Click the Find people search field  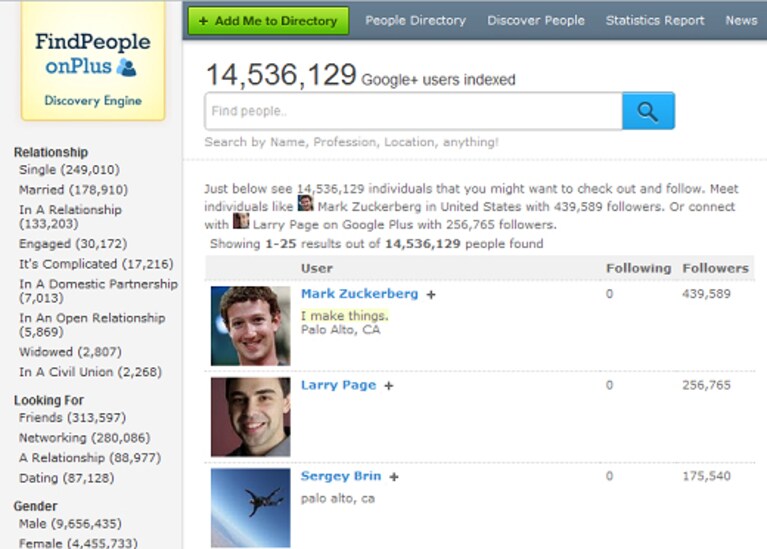[x=413, y=111]
